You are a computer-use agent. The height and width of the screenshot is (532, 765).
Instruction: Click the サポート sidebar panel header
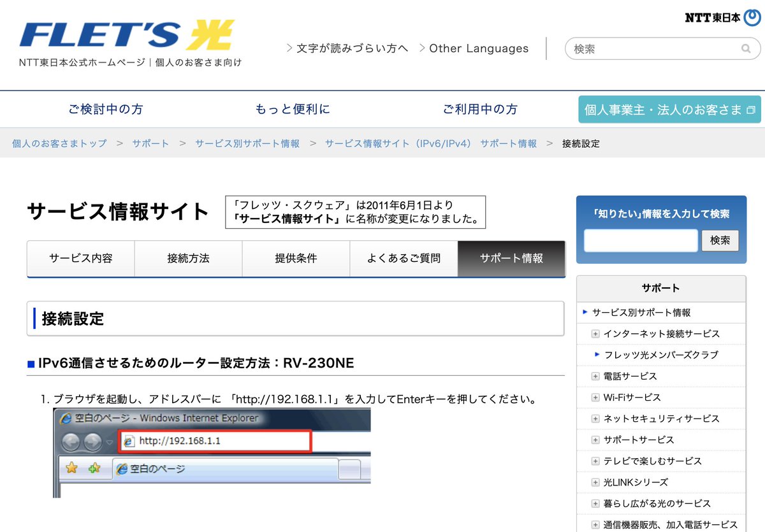pos(661,289)
